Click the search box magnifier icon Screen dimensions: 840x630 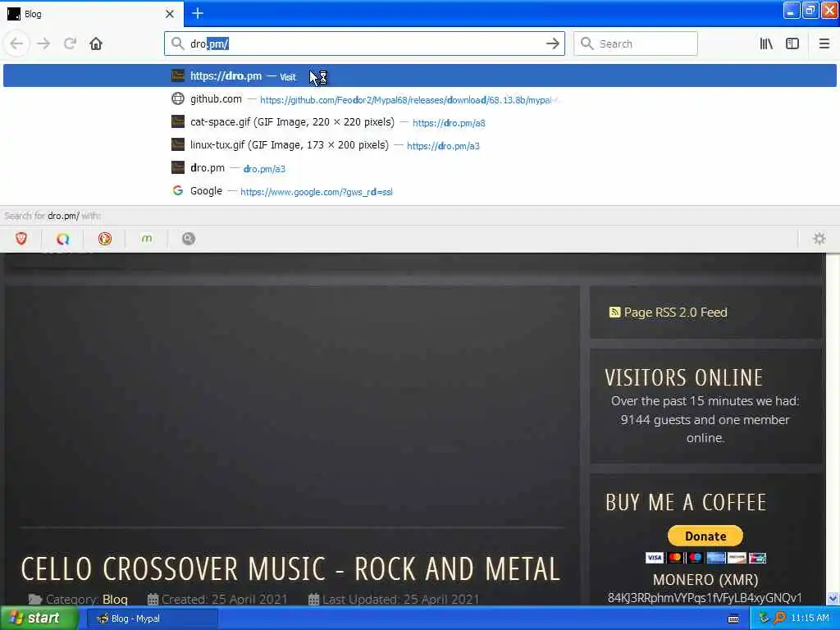pos(587,43)
